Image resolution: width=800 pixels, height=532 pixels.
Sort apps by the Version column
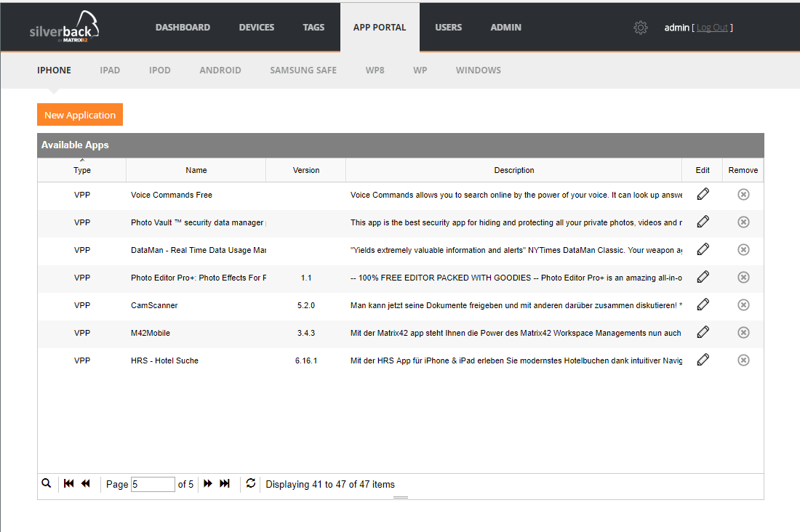click(x=306, y=170)
